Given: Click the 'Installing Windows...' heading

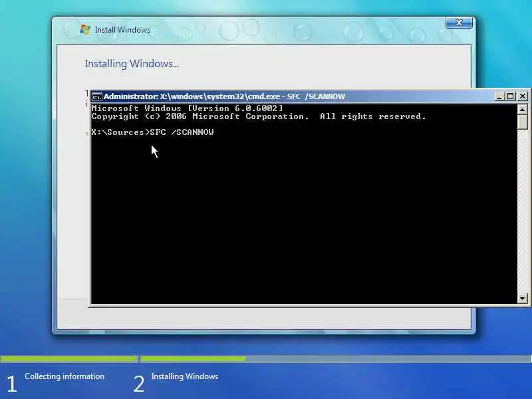Looking at the screenshot, I should pyautogui.click(x=132, y=64).
